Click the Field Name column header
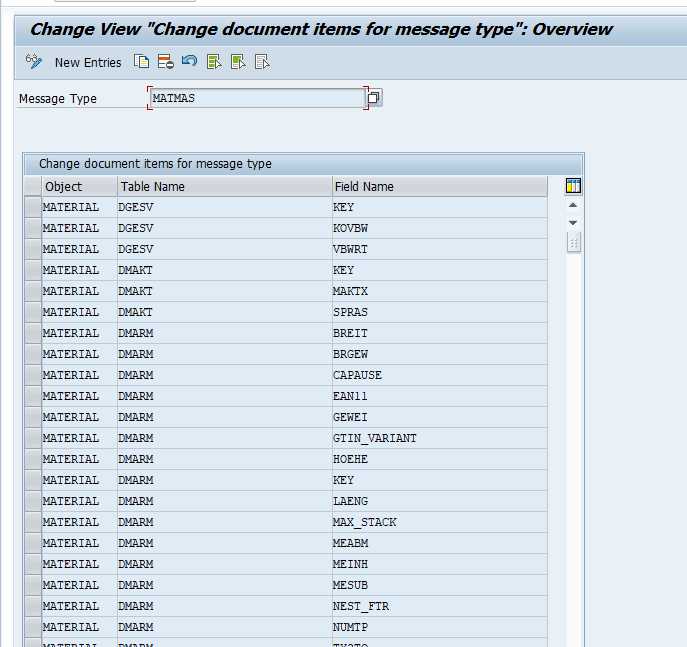The image size is (687, 647). [x=438, y=186]
